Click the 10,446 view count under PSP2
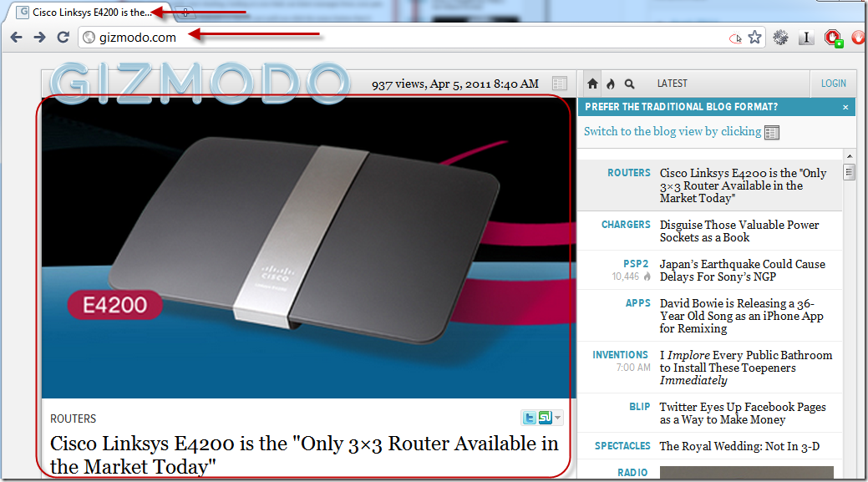 pos(626,277)
